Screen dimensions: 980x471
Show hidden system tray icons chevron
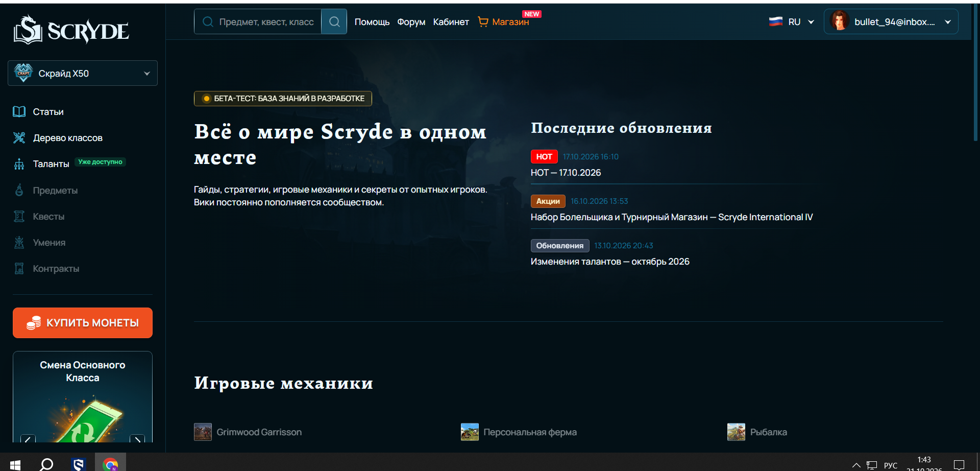point(856,465)
